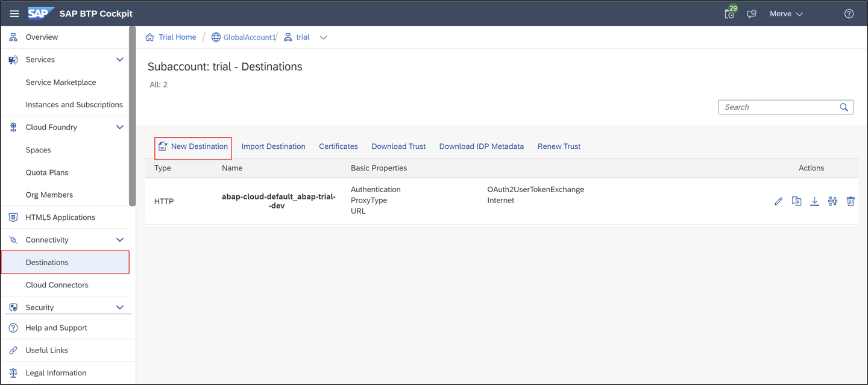
Task: Click the Basic Properties column header
Action: point(379,168)
